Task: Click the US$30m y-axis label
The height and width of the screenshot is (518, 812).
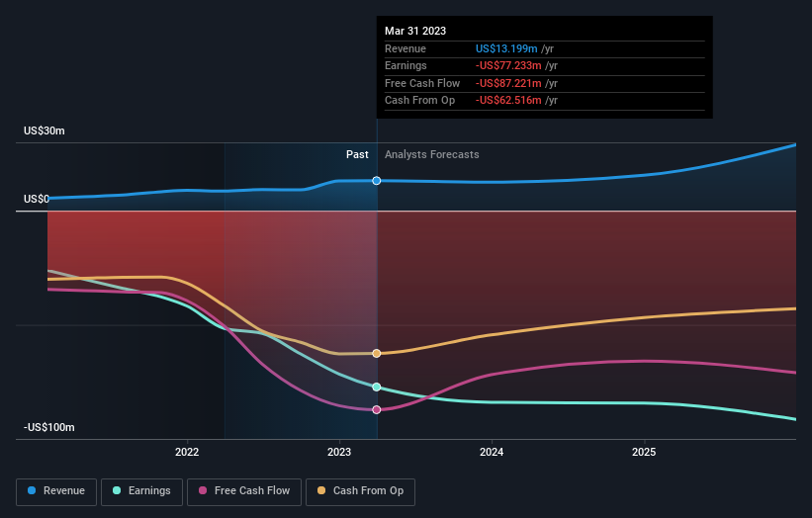Action: click(45, 130)
